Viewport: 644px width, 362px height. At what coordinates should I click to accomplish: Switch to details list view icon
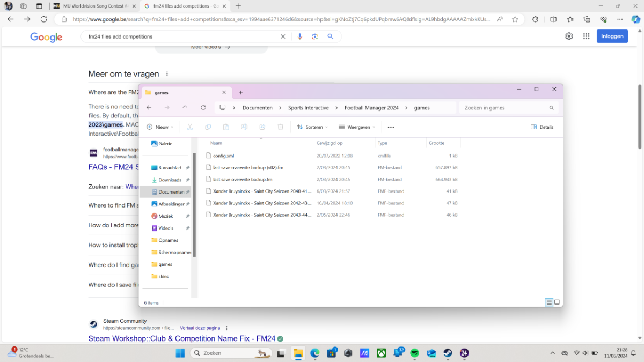point(549,302)
